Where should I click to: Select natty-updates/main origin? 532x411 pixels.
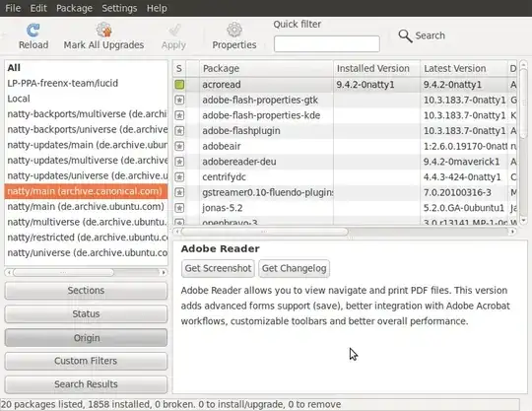tap(86, 145)
